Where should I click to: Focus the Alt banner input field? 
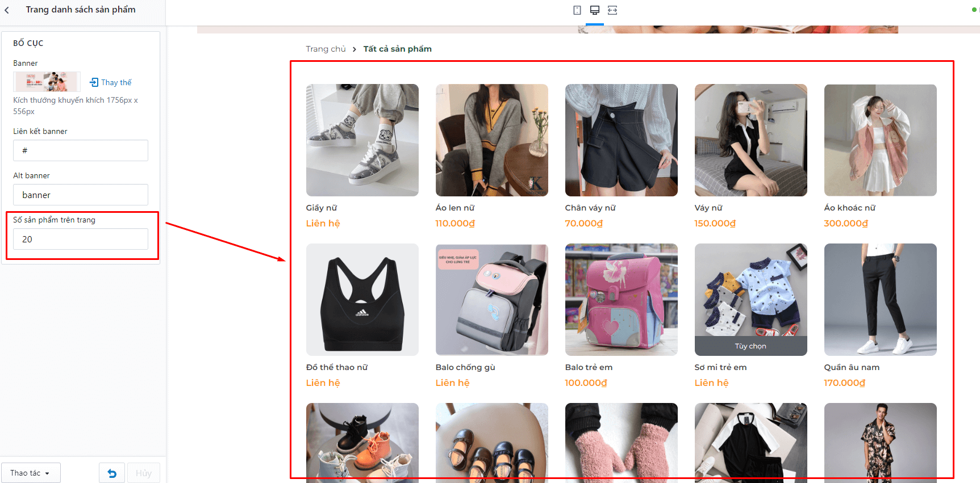pos(81,195)
